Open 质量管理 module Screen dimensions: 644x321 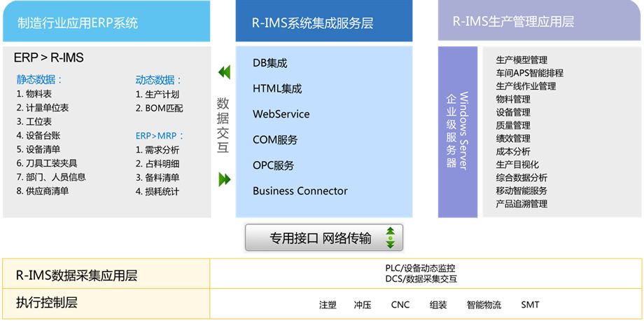tap(513, 125)
